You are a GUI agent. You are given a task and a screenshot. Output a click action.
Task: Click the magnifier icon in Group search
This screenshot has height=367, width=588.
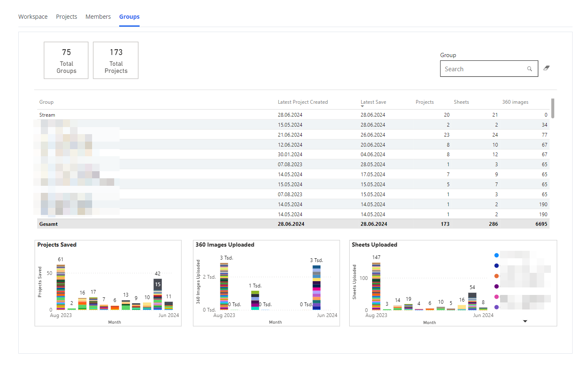click(x=529, y=69)
